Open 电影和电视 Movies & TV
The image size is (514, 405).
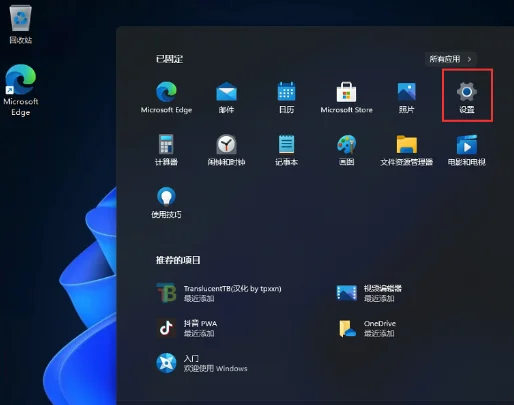click(467, 150)
